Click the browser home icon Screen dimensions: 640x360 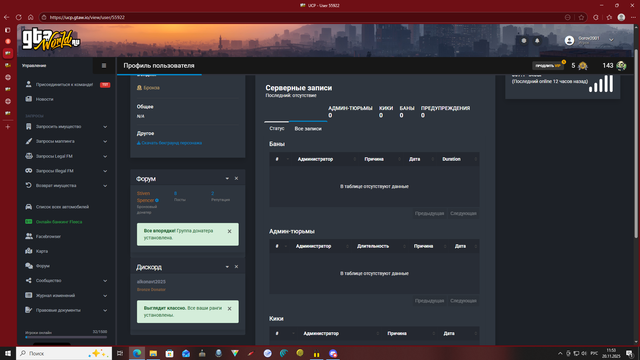tap(31, 17)
